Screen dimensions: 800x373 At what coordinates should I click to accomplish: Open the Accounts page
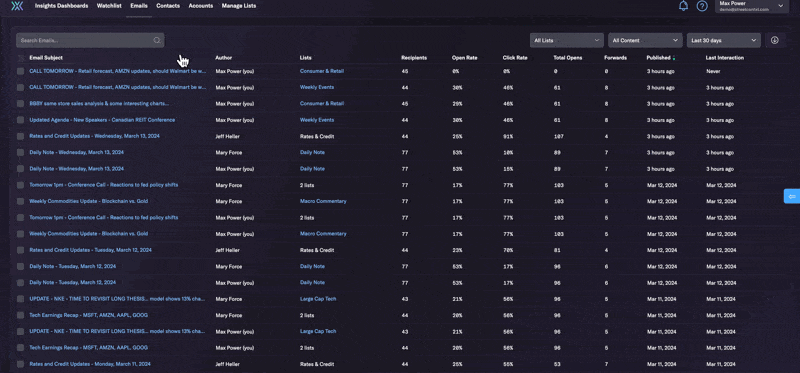(x=201, y=6)
